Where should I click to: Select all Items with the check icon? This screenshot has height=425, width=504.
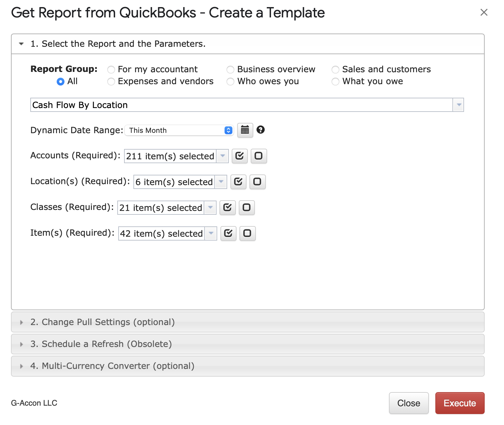[228, 233]
